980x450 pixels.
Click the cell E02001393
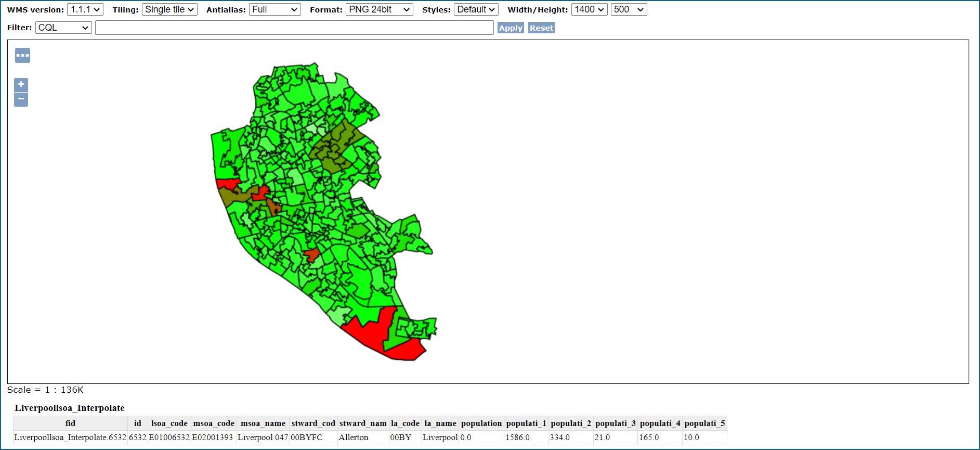[x=213, y=438]
